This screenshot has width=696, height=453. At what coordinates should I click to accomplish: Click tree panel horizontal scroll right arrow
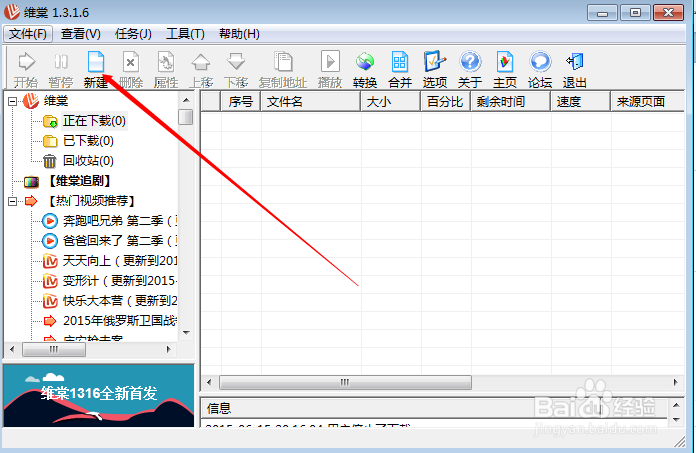[x=169, y=350]
